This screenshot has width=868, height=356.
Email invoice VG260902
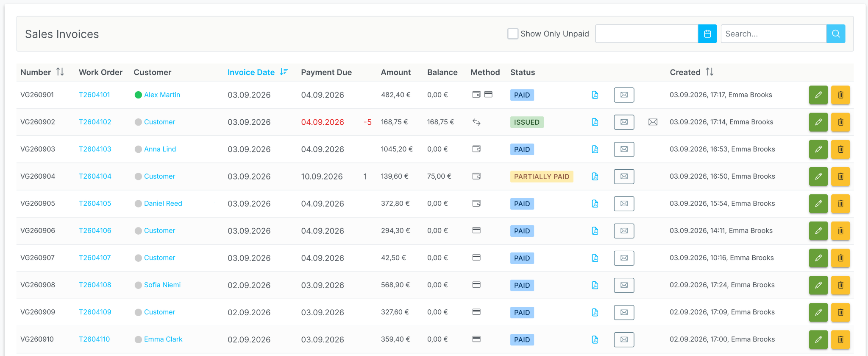pyautogui.click(x=624, y=122)
